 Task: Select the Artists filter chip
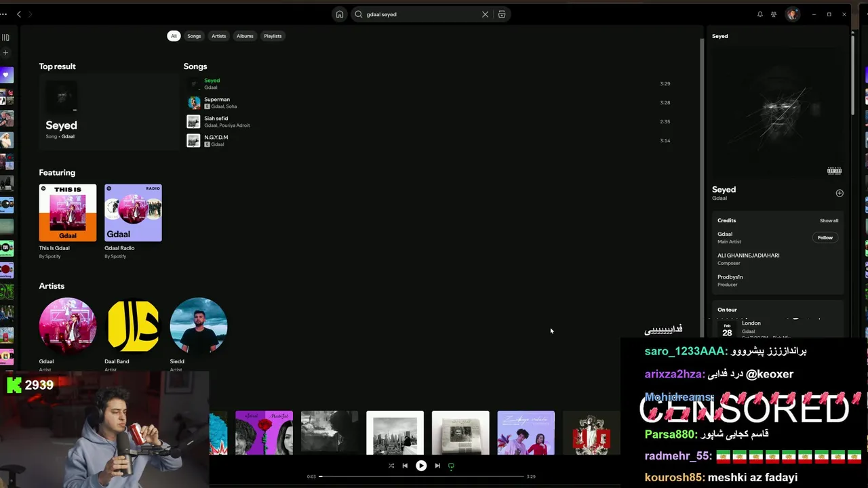click(218, 36)
